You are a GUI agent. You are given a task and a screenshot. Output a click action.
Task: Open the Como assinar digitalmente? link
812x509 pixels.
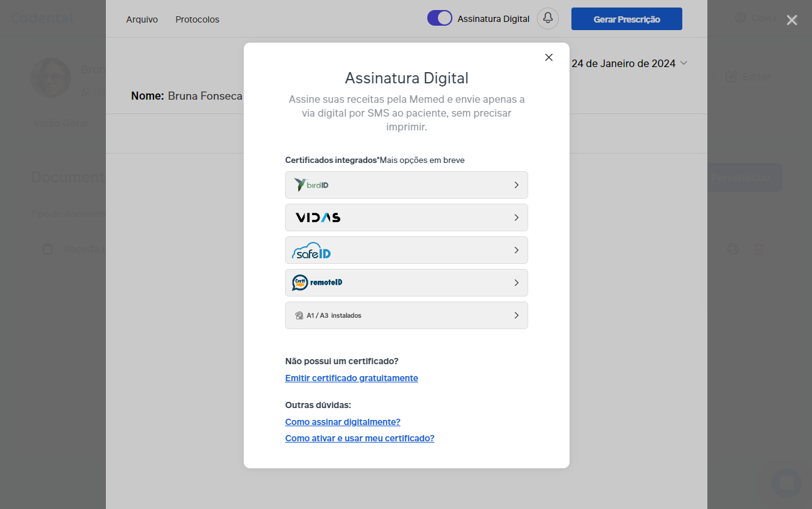[x=343, y=422]
